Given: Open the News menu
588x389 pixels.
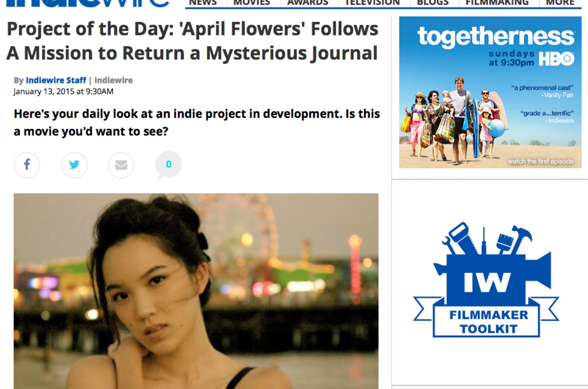Looking at the screenshot, I should pyautogui.click(x=203, y=3).
